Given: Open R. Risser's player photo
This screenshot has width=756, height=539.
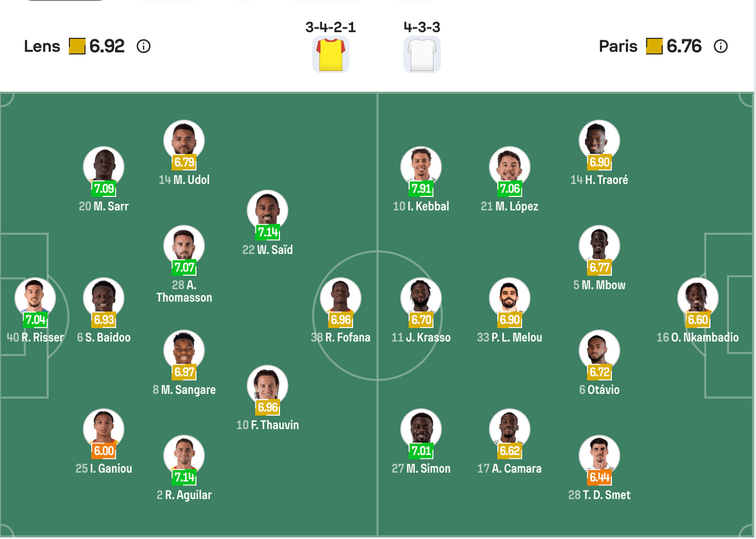Looking at the screenshot, I should pyautogui.click(x=35, y=297).
